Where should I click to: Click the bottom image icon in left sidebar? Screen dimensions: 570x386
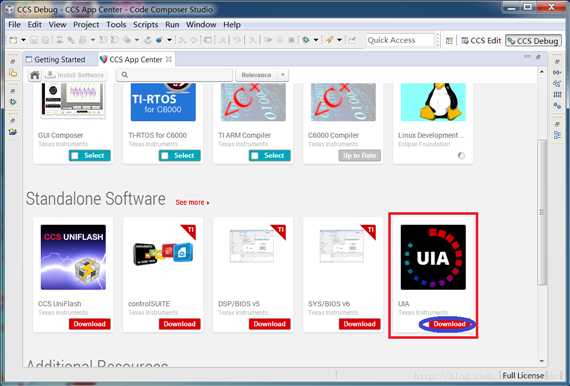(x=13, y=132)
